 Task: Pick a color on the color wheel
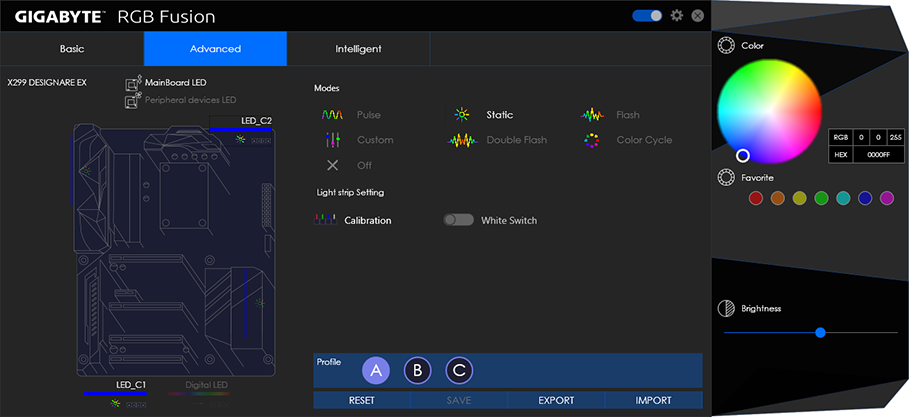point(769,110)
